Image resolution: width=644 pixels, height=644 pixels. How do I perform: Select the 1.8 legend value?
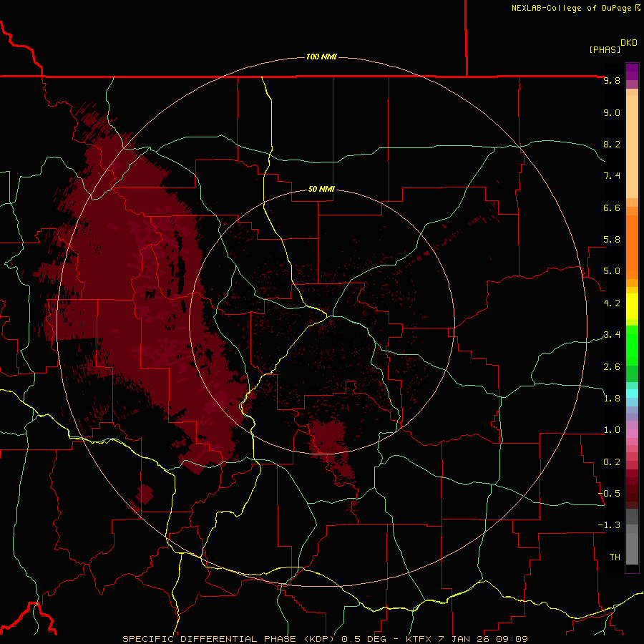point(612,399)
